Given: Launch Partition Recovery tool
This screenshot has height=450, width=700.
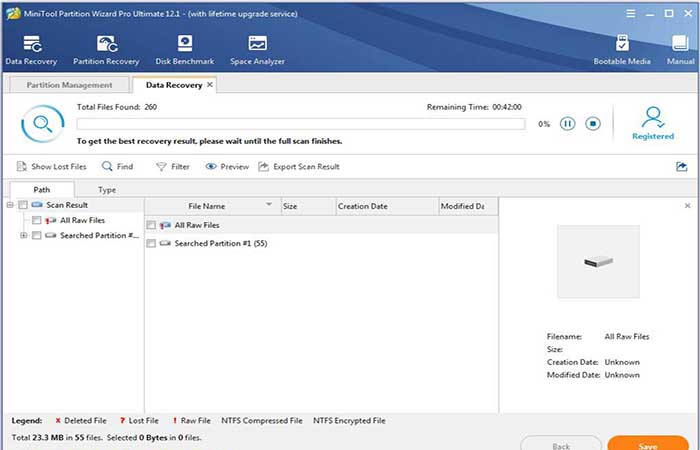Looking at the screenshot, I should pyautogui.click(x=106, y=50).
